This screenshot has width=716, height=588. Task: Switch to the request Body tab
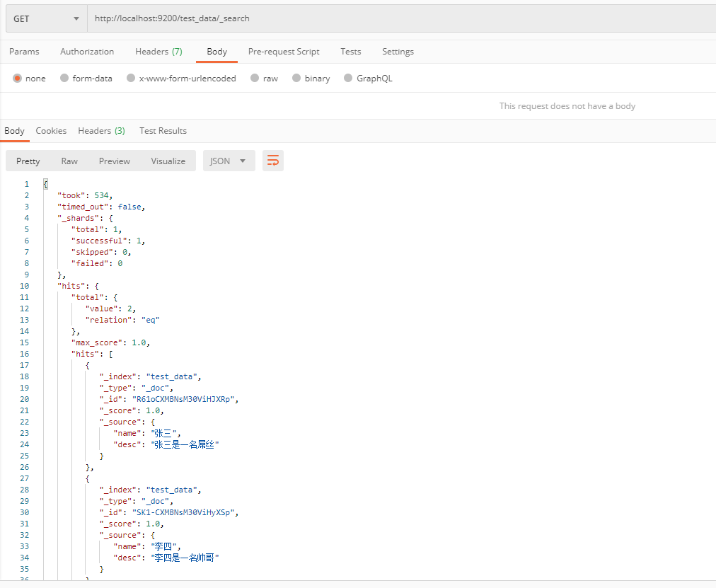(217, 52)
